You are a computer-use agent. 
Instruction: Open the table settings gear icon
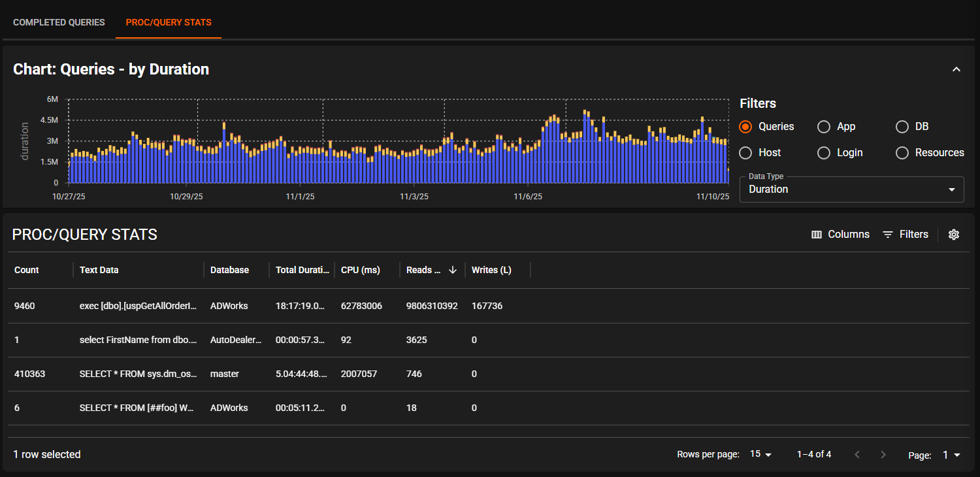(953, 235)
